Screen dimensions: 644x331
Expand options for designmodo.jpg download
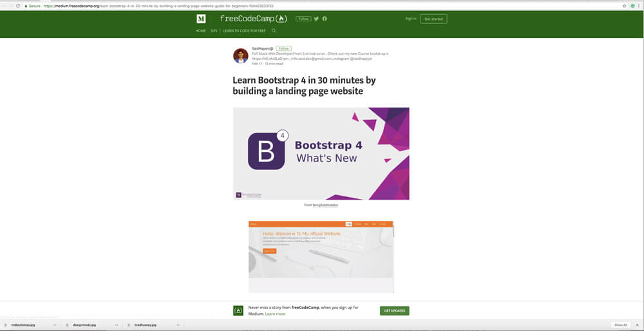point(117,325)
